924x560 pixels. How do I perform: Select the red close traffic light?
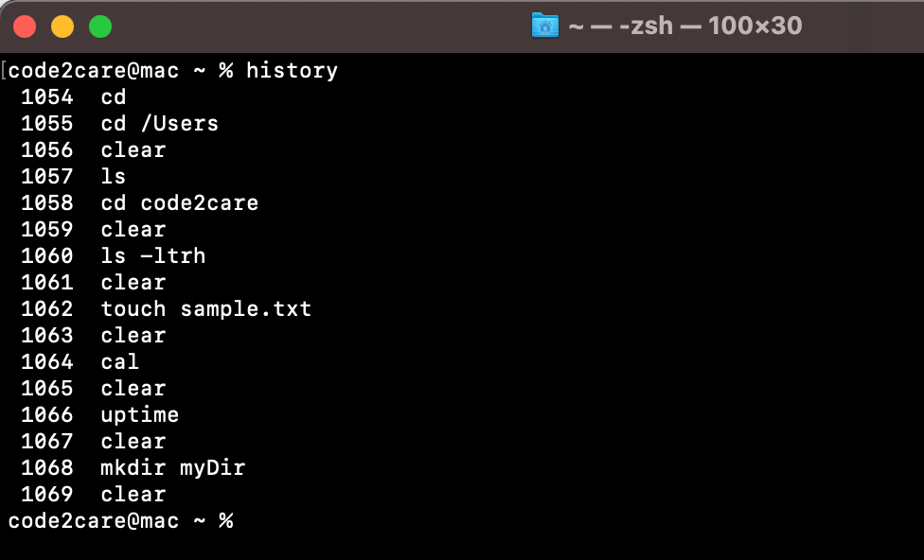tap(24, 26)
